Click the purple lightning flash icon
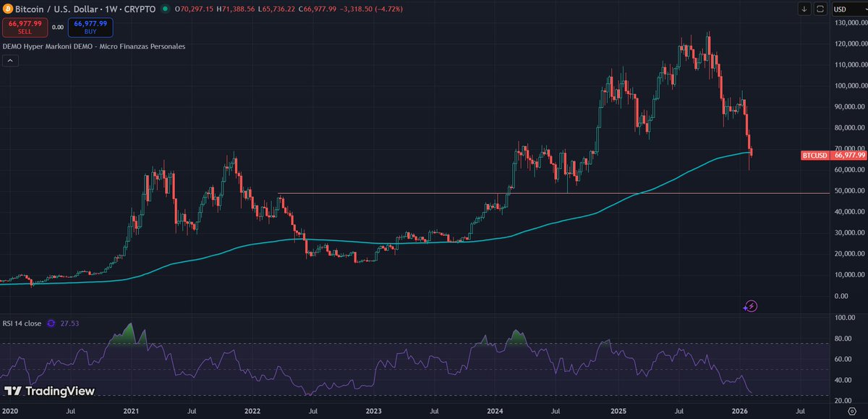The image size is (868, 419). (751, 306)
